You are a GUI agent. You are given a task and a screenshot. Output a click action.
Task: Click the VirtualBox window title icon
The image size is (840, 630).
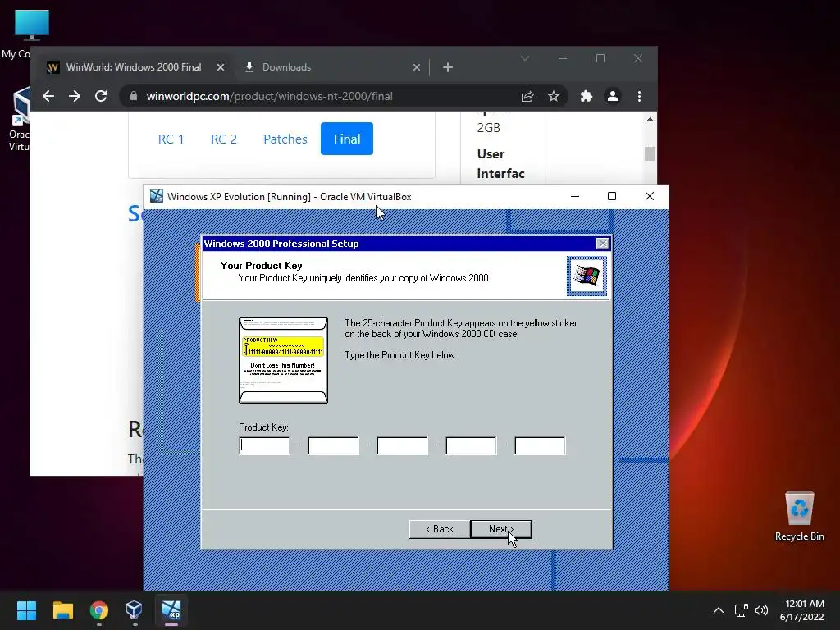point(157,197)
